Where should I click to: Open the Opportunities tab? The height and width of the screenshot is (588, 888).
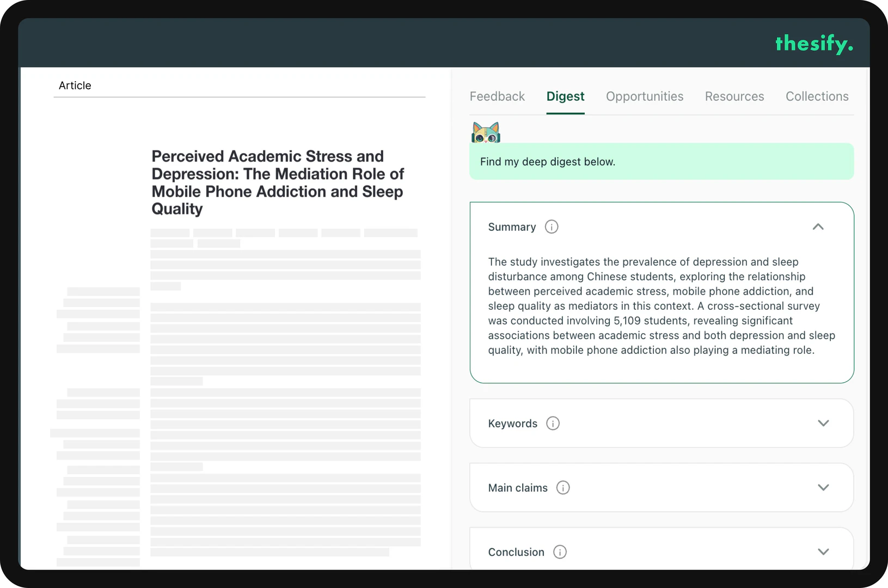pyautogui.click(x=645, y=96)
